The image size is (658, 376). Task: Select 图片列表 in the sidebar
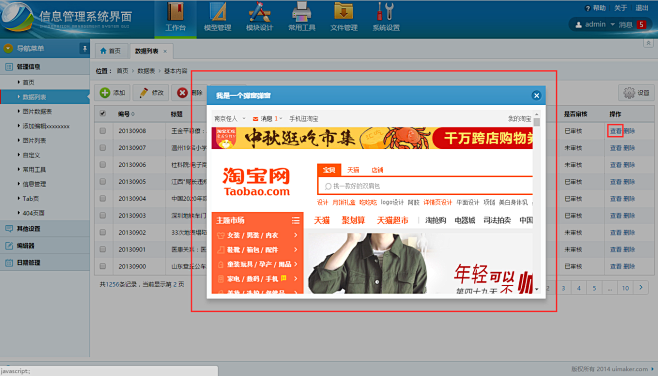(x=34, y=141)
